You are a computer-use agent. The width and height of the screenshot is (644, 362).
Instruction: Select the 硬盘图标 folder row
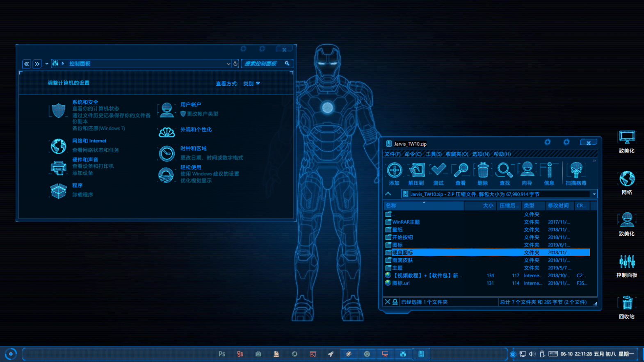(x=487, y=253)
